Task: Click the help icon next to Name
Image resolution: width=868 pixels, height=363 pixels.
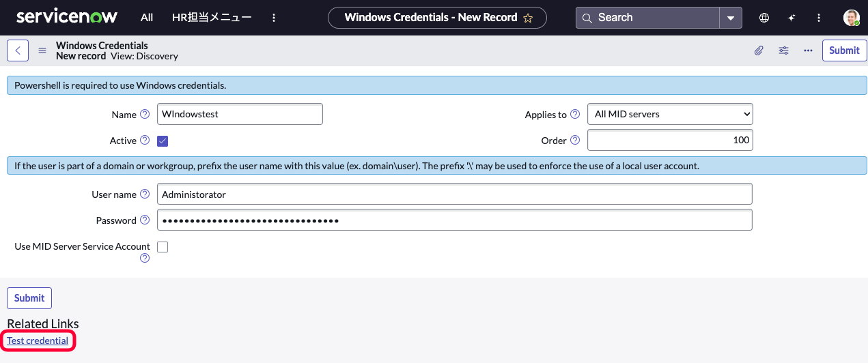Action: (144, 114)
